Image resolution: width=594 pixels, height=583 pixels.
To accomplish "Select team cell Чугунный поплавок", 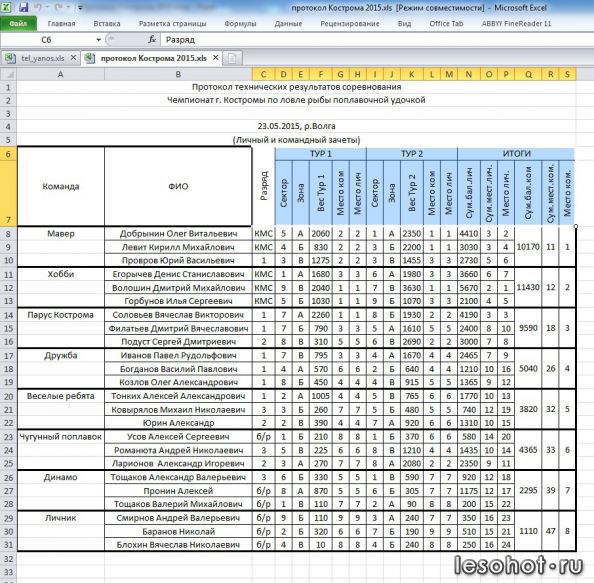I will pos(61,437).
